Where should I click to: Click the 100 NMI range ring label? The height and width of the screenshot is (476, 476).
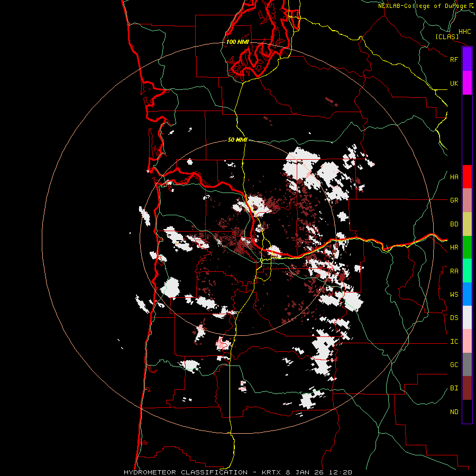pos(237,42)
